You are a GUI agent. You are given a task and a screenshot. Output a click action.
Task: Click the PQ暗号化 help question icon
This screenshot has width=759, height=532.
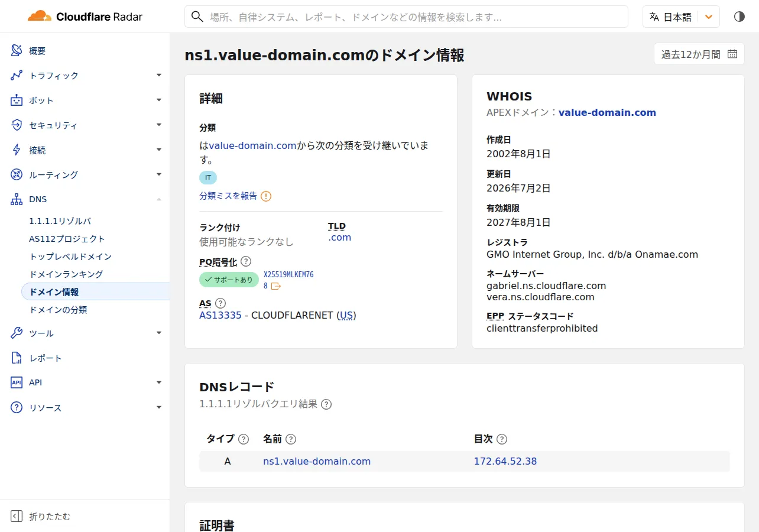(x=246, y=261)
